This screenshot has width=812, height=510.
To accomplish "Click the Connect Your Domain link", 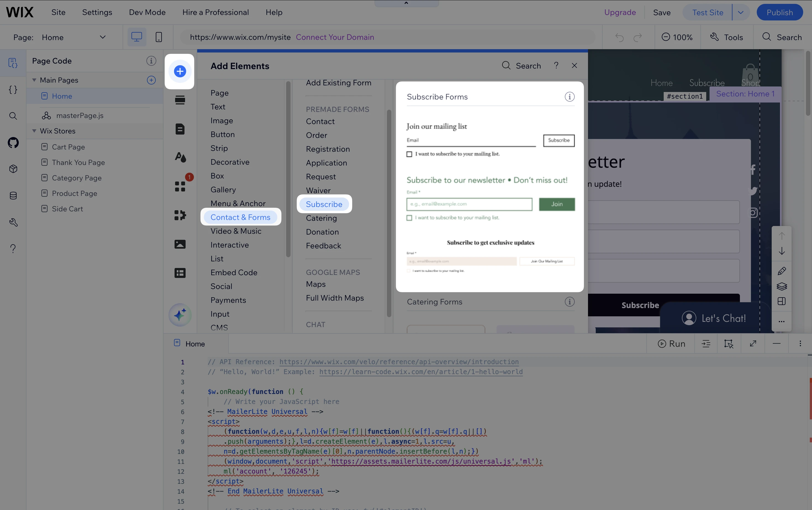I will tap(334, 37).
